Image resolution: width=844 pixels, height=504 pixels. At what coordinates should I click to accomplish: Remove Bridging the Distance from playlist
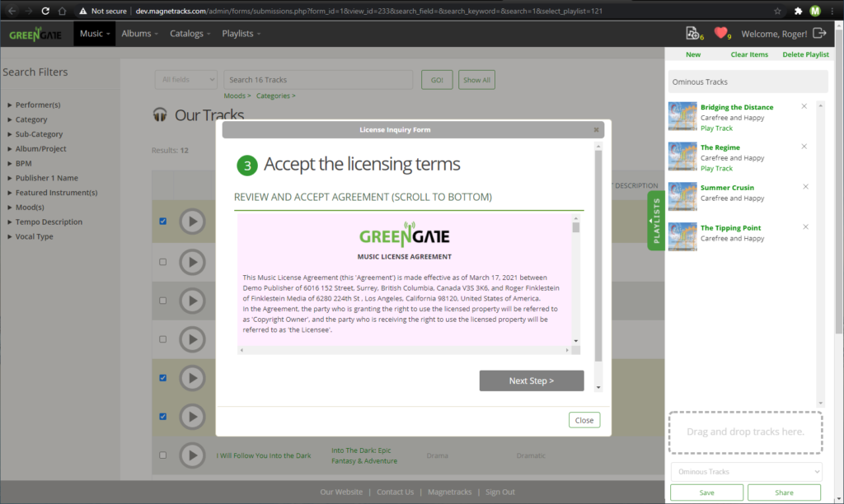click(x=804, y=106)
